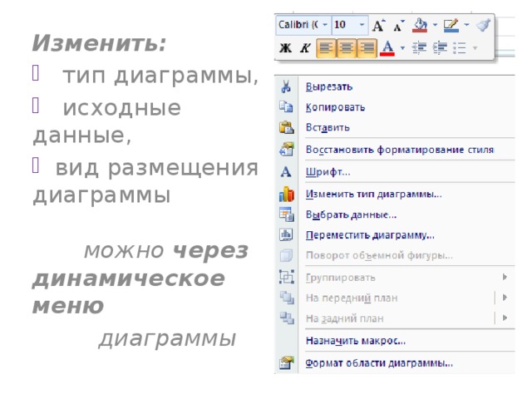Toggle bold Ж formatting
Viewport: 532px width, 399px height.
pos(285,48)
